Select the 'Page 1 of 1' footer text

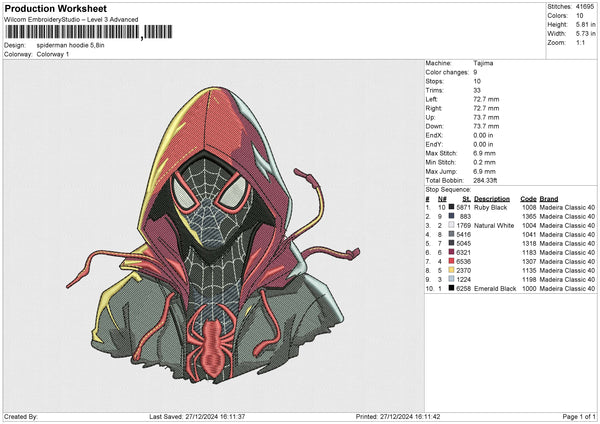click(x=579, y=416)
